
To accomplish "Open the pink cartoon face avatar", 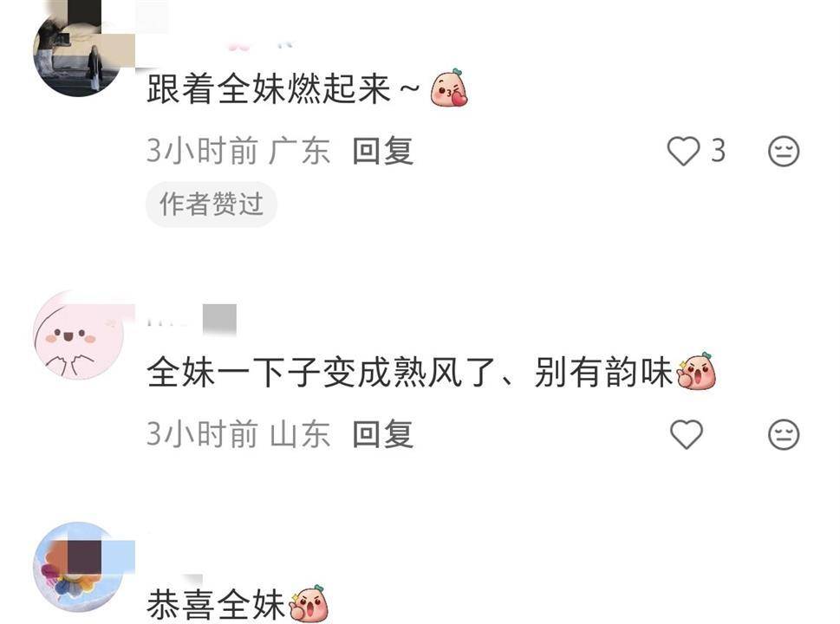I will point(79,335).
